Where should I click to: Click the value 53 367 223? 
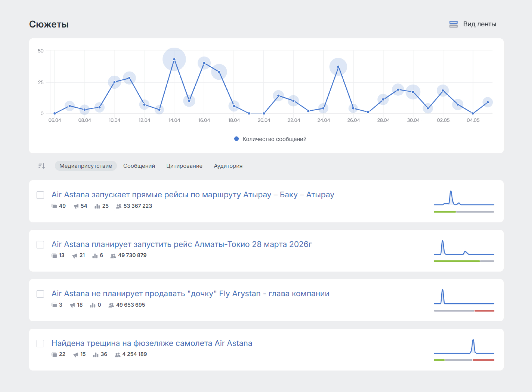tap(138, 206)
